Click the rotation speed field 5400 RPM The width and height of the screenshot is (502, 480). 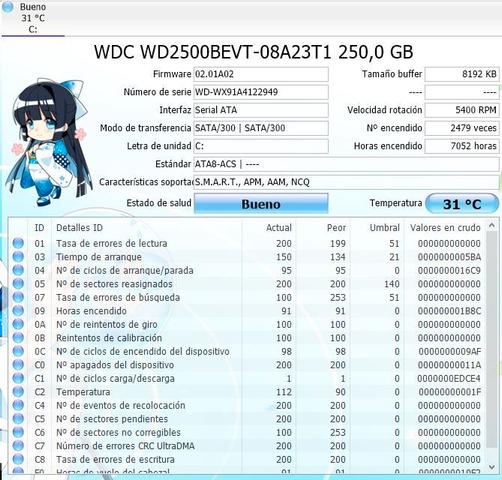(462, 110)
